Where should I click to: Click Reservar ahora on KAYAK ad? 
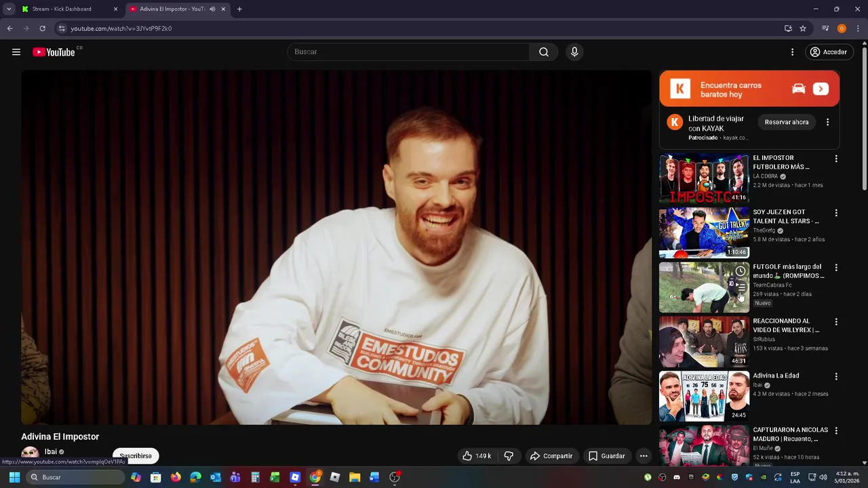(x=787, y=122)
